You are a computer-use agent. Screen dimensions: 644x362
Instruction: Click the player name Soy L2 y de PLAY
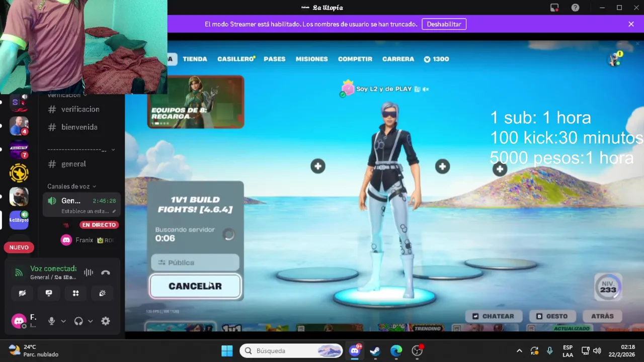click(384, 89)
